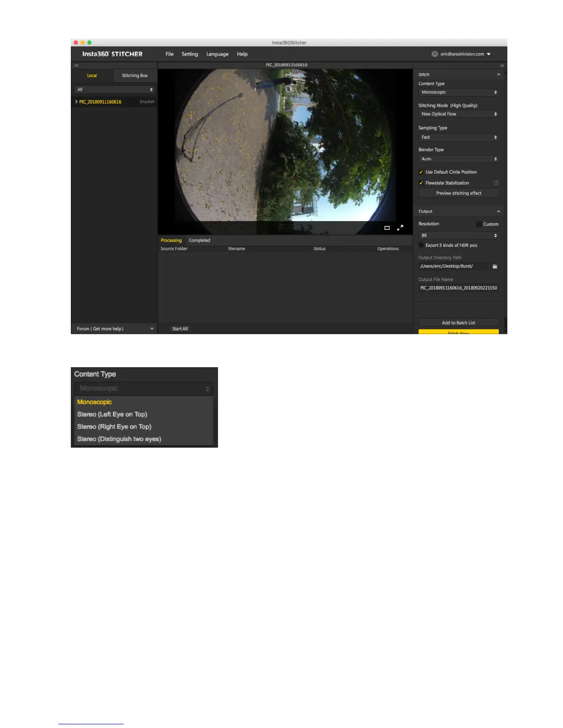Click the Add to Batch List button
Viewport: 563px width, 728px height.
(459, 323)
